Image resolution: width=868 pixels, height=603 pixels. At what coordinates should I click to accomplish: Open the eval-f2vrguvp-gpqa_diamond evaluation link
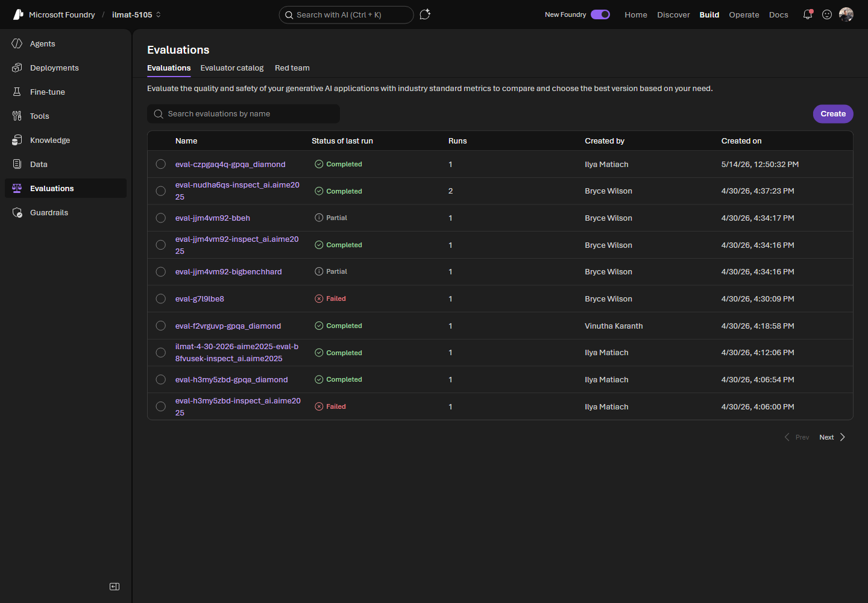228,326
